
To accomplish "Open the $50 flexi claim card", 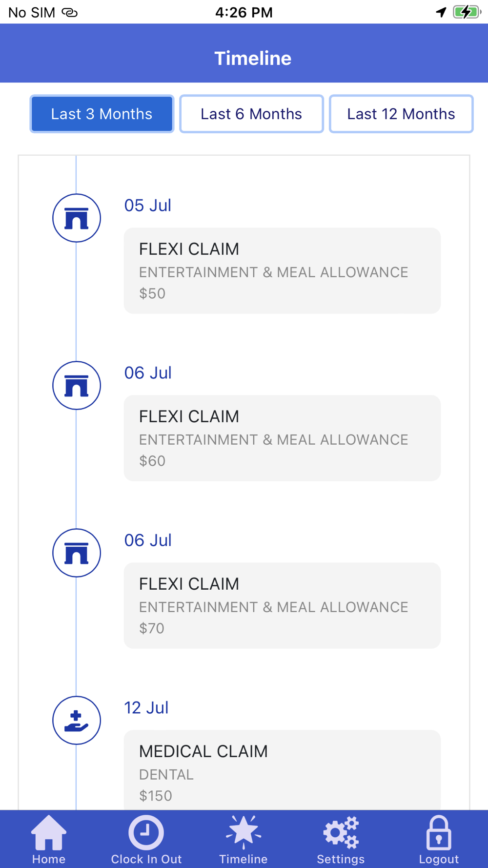I will point(282,270).
